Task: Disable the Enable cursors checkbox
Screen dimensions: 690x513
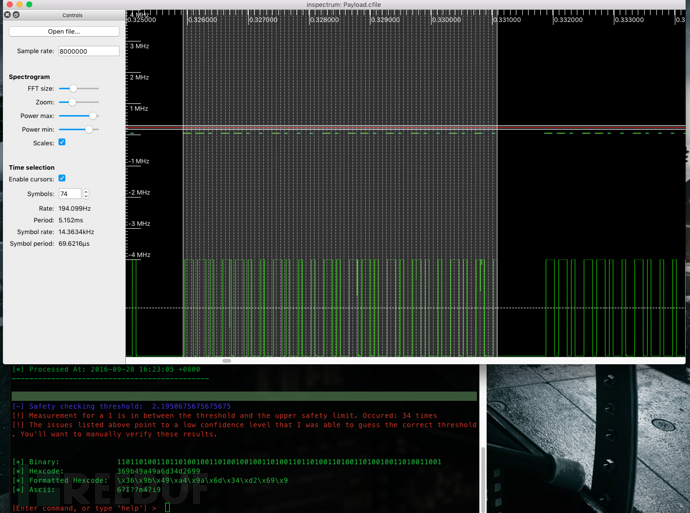Action: pos(62,179)
